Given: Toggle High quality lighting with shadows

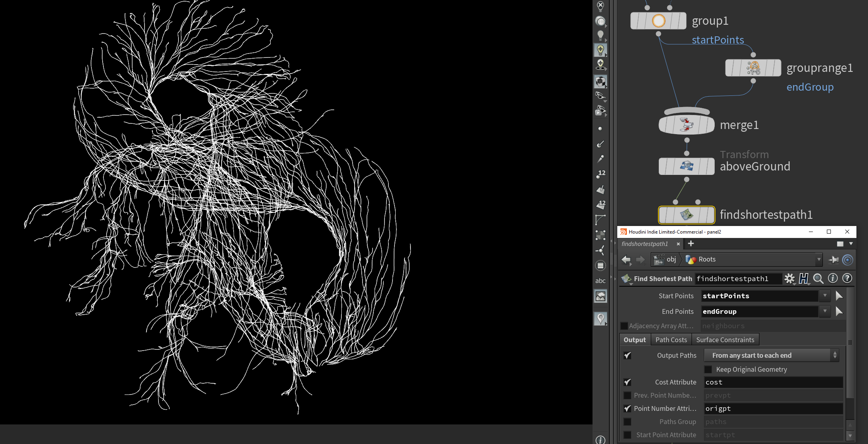Looking at the screenshot, I should [600, 64].
